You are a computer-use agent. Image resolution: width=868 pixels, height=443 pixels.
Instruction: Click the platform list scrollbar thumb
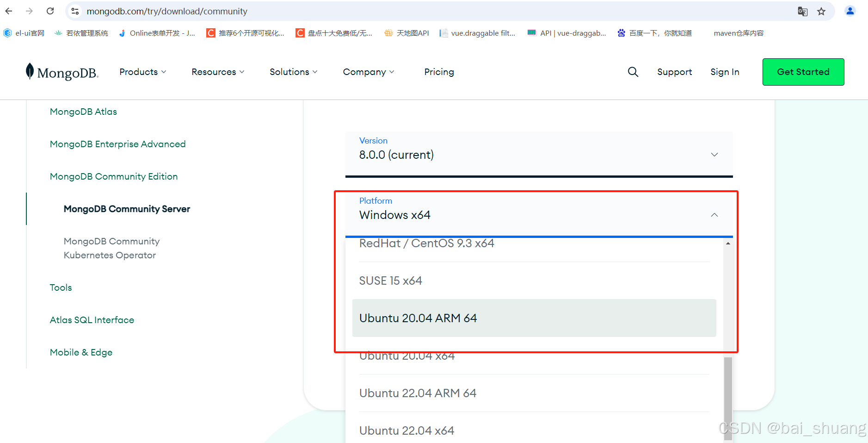(x=728, y=399)
